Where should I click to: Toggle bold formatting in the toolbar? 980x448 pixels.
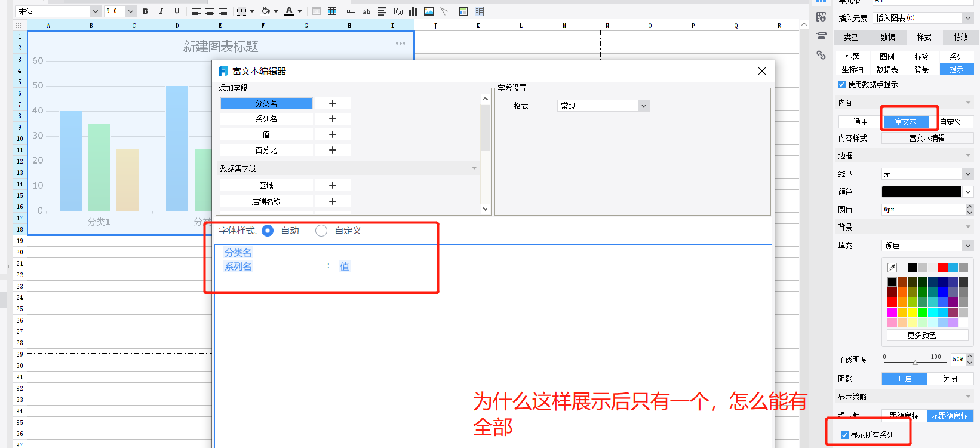pyautogui.click(x=145, y=11)
